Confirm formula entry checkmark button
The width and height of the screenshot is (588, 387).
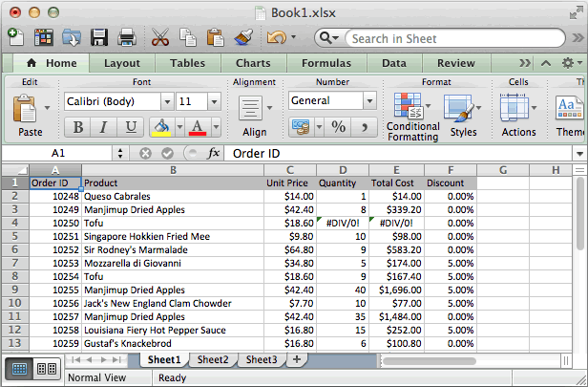coord(167,153)
